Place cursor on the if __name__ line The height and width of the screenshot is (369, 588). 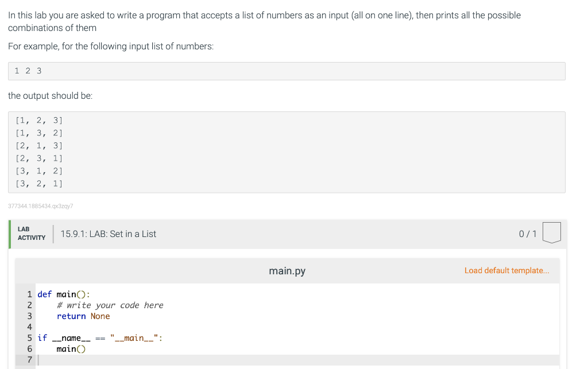click(100, 338)
